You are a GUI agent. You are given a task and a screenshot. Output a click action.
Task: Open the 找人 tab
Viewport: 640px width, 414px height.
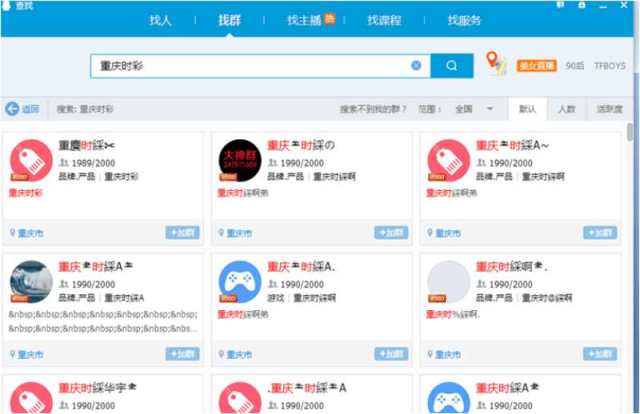click(160, 20)
